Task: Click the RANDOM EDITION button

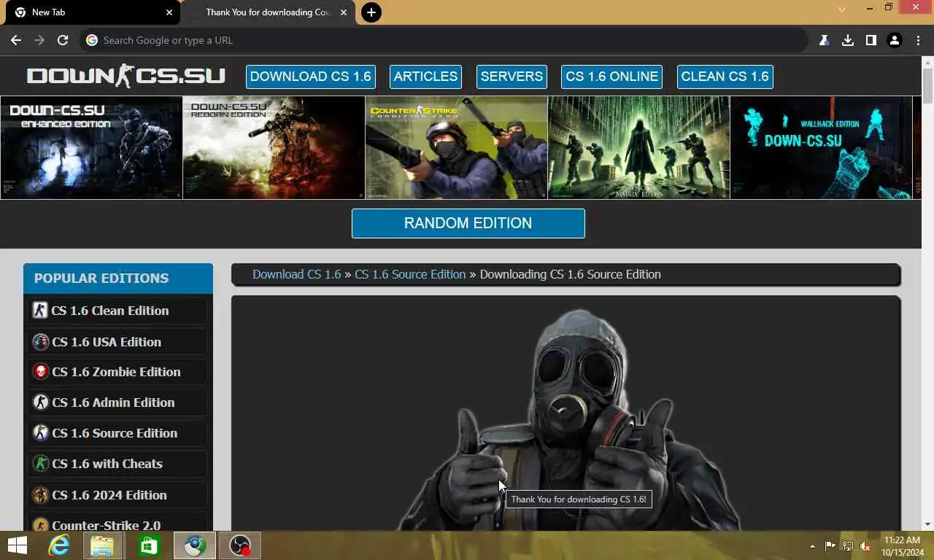Action: (468, 223)
